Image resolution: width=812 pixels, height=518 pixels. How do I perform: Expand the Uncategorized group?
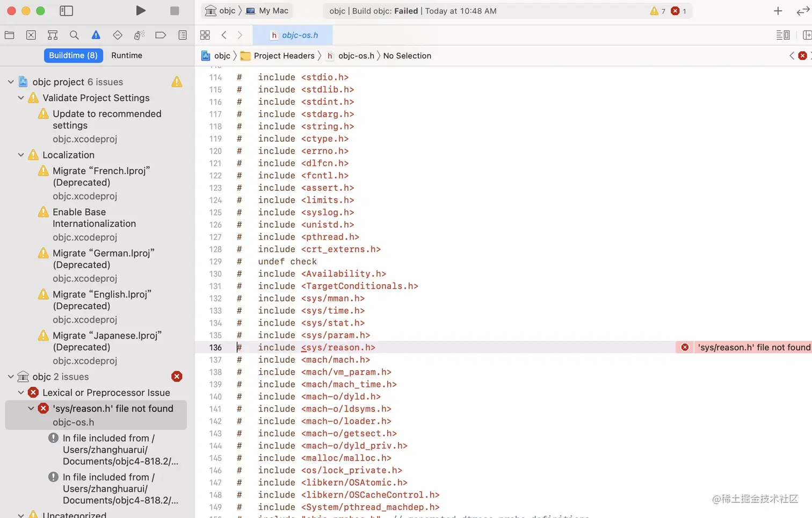(x=21, y=515)
